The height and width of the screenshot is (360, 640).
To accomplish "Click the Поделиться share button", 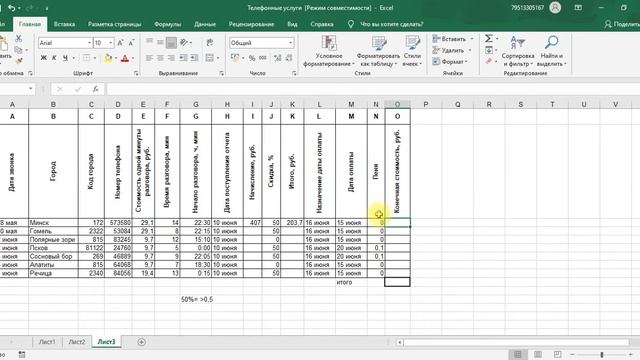I will pos(621,24).
